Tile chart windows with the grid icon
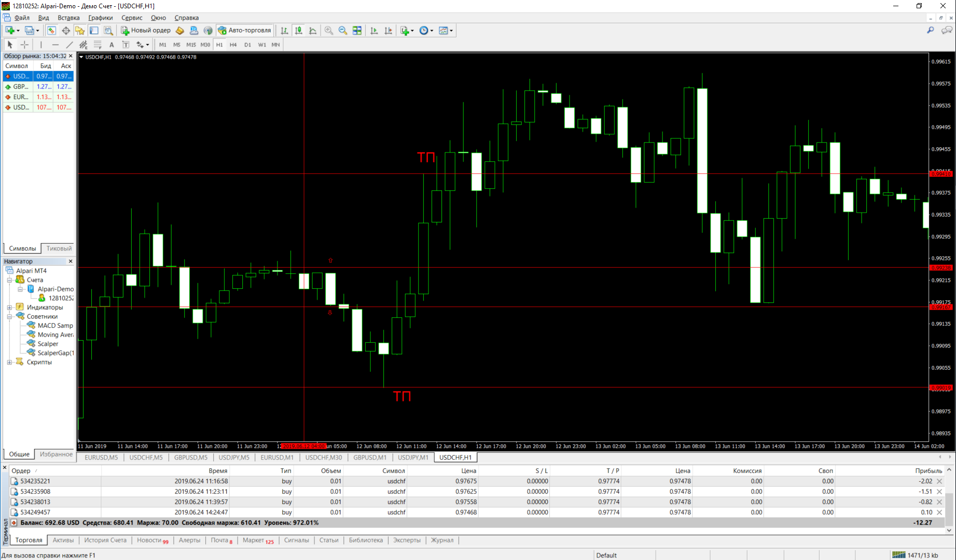Image resolution: width=956 pixels, height=560 pixels. pos(357,31)
